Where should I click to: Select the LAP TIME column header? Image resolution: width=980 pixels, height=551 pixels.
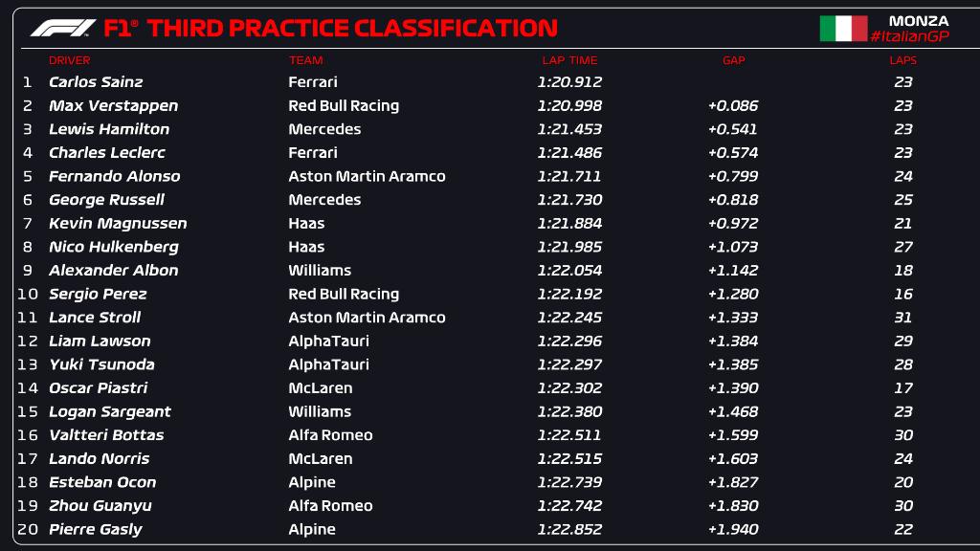point(569,60)
